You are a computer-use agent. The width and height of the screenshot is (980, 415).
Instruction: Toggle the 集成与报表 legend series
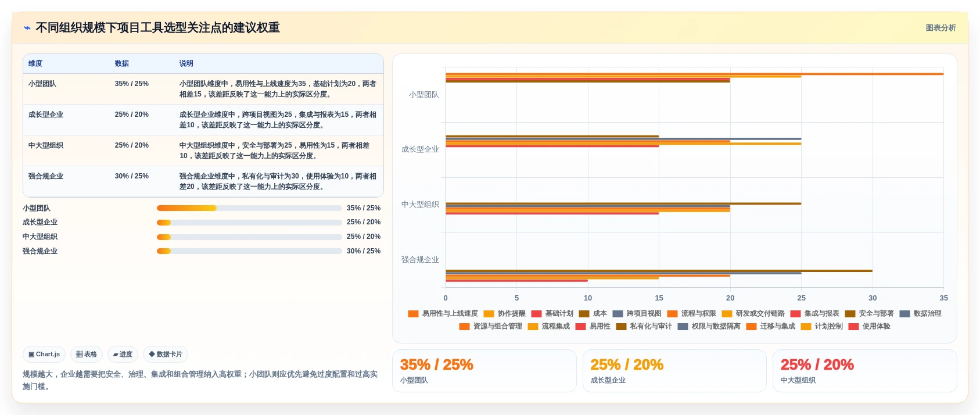tap(815, 313)
